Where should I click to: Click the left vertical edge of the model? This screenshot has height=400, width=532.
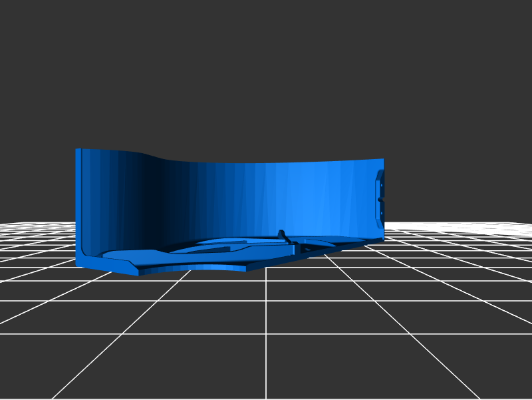pos(78,206)
